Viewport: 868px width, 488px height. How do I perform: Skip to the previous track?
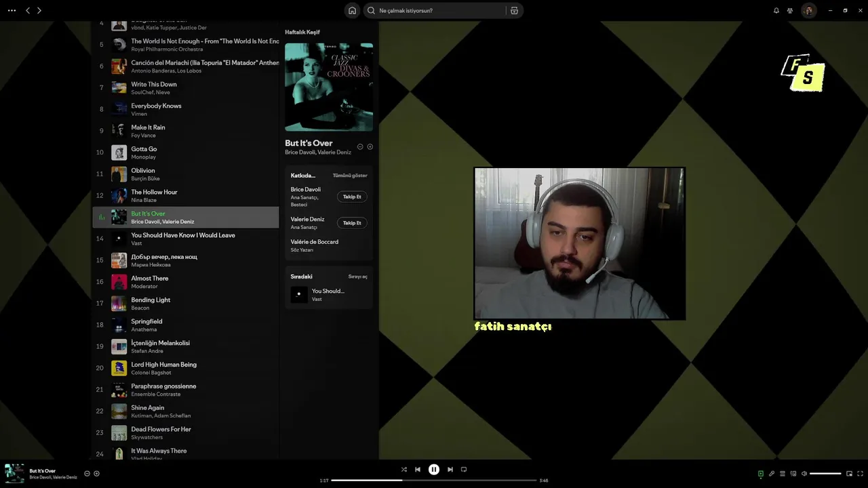coord(418,469)
